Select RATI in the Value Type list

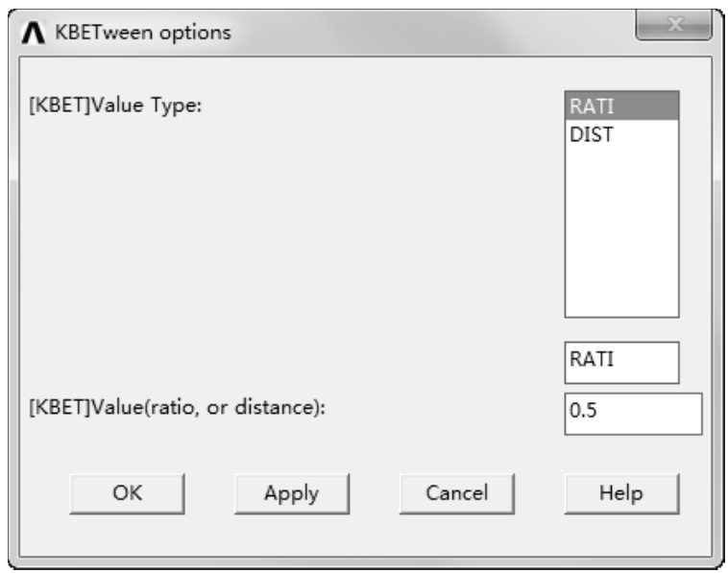621,107
